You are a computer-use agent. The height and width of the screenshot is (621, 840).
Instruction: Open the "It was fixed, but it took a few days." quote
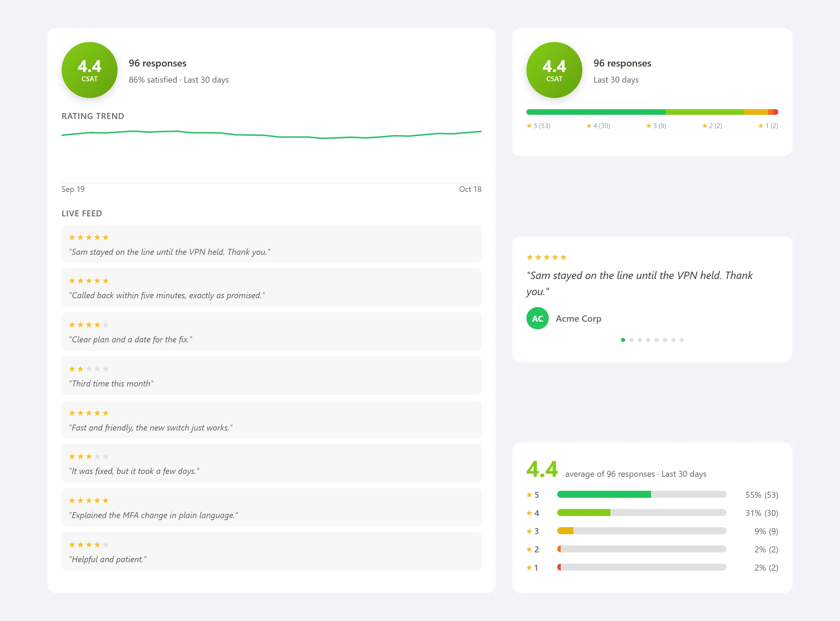134,471
